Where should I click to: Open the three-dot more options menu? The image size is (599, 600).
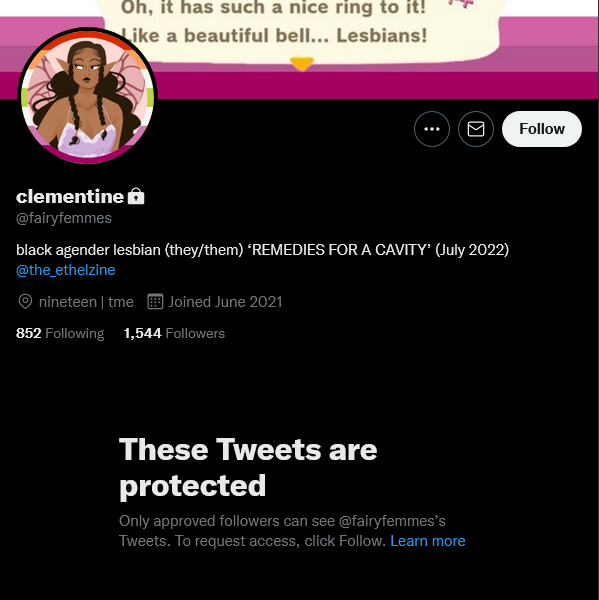(x=432, y=129)
